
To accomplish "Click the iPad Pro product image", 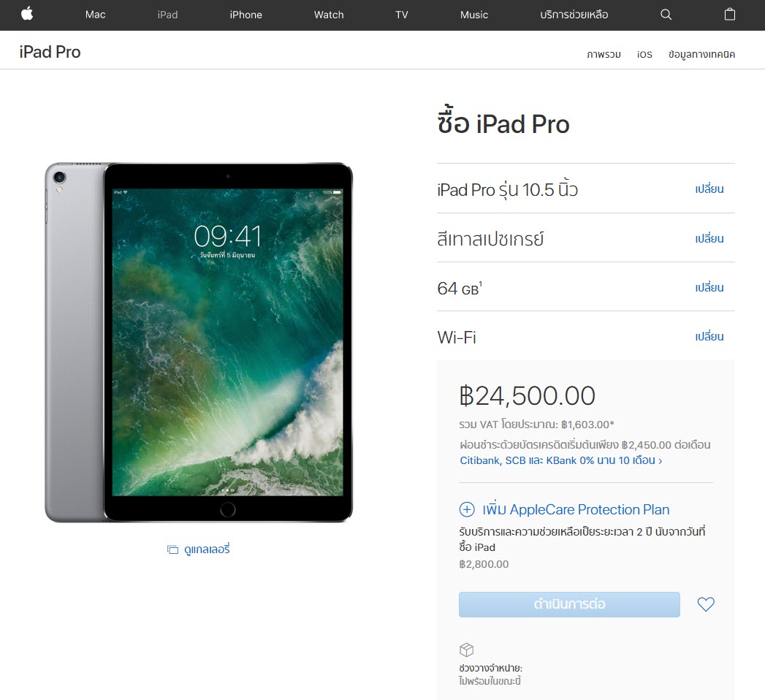I will (x=199, y=343).
